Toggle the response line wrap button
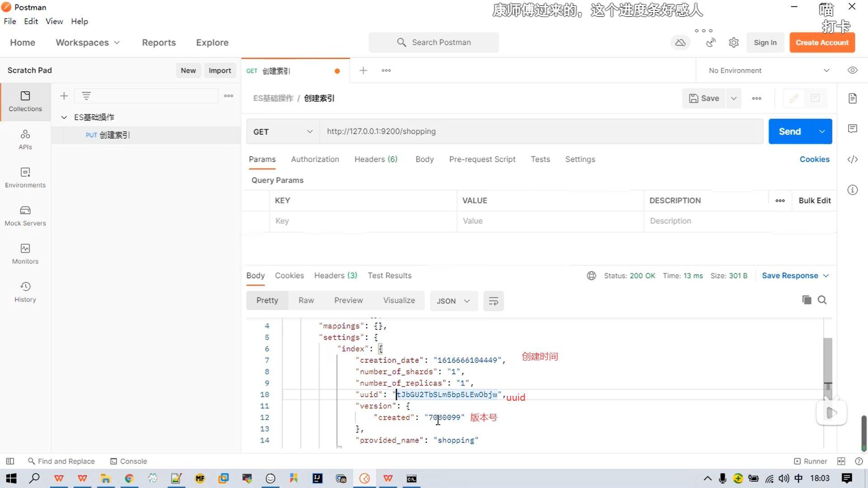868x488 pixels. pyautogui.click(x=493, y=301)
